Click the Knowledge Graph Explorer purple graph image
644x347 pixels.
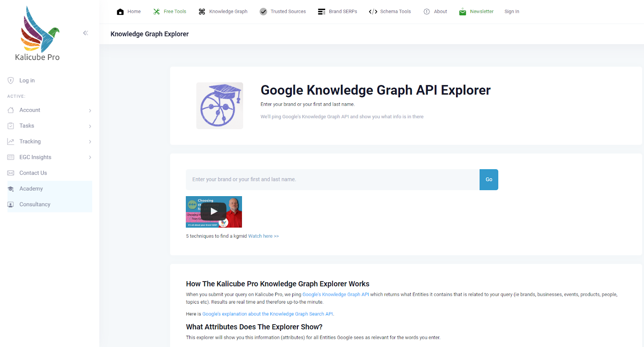pyautogui.click(x=220, y=106)
